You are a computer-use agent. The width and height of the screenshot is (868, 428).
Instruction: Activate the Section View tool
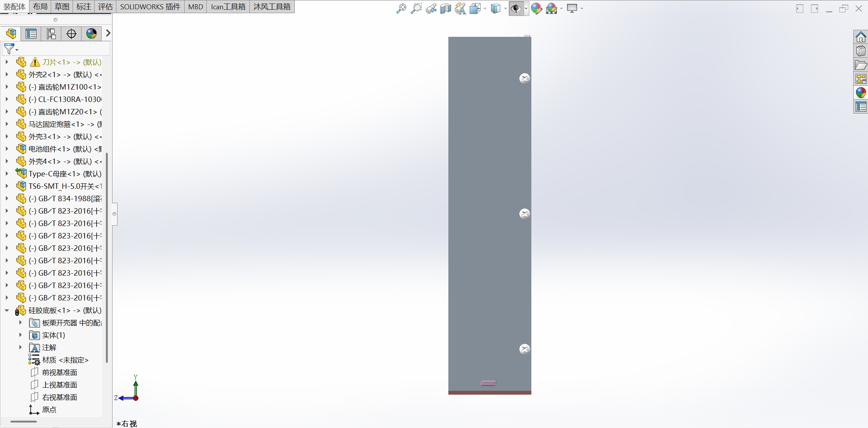tap(445, 8)
